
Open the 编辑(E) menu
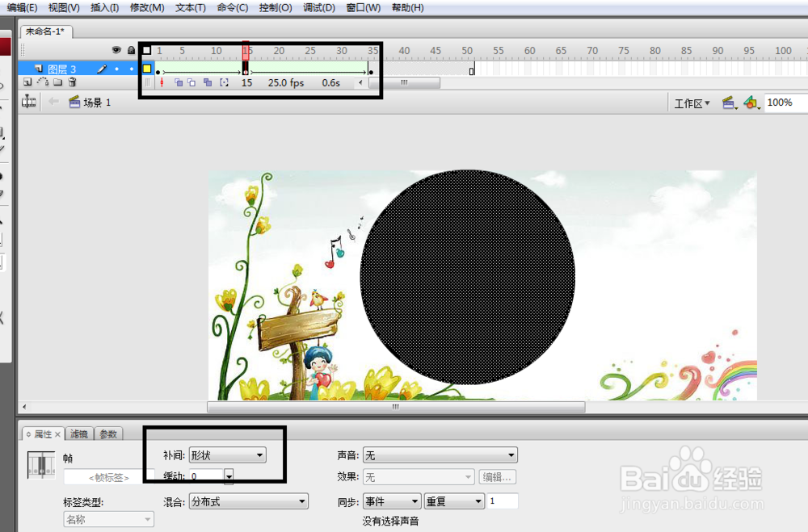[22, 8]
